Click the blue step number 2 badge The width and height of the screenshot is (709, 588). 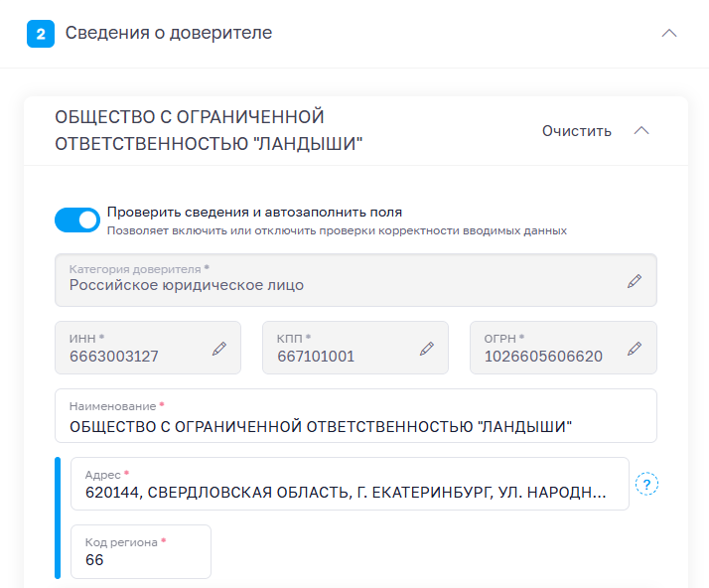pyautogui.click(x=41, y=34)
